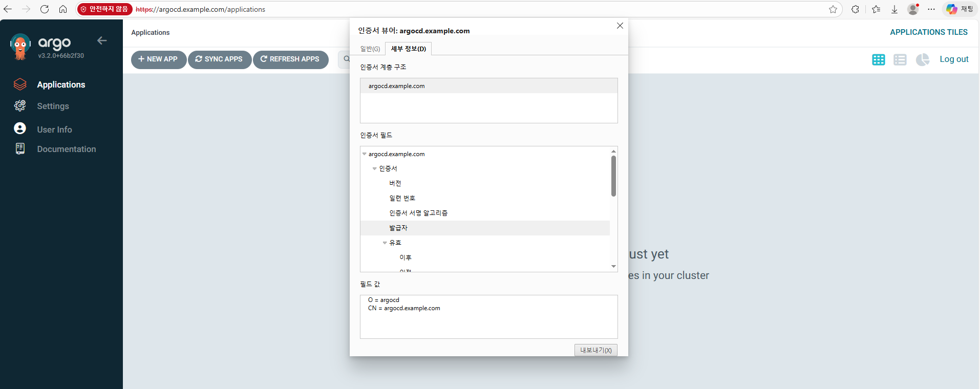Viewport: 980px width, 389px height.
Task: Switch to summary pie chart view
Action: pyautogui.click(x=923, y=59)
